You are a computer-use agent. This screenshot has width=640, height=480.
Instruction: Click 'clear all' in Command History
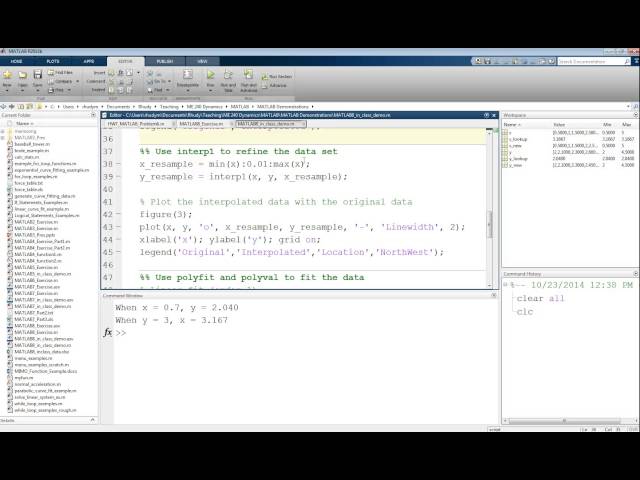pyautogui.click(x=540, y=298)
